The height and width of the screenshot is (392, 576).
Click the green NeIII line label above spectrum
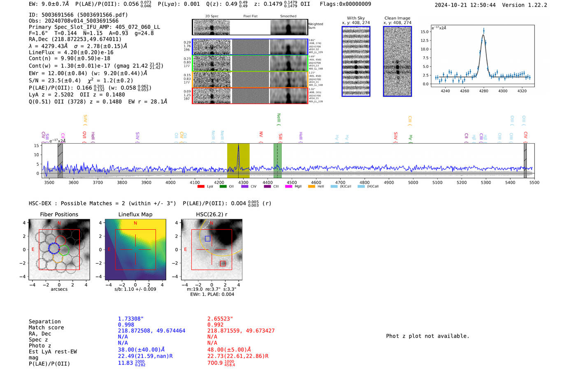point(279,120)
